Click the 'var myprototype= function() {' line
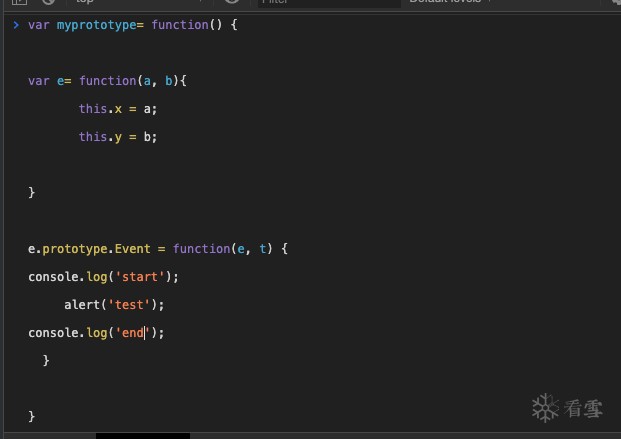The image size is (621, 439). [x=133, y=25]
